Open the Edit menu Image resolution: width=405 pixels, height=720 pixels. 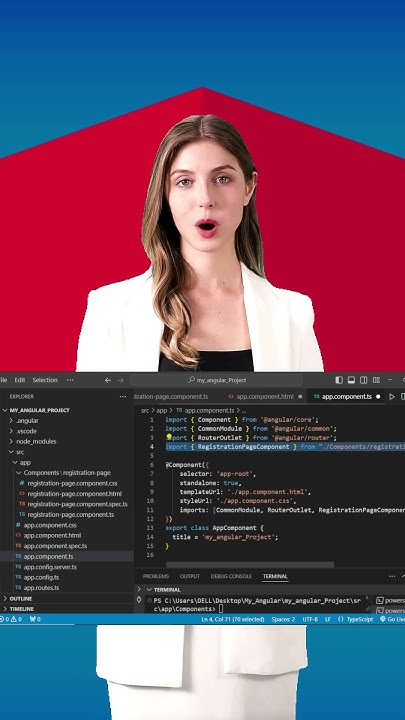coord(20,380)
